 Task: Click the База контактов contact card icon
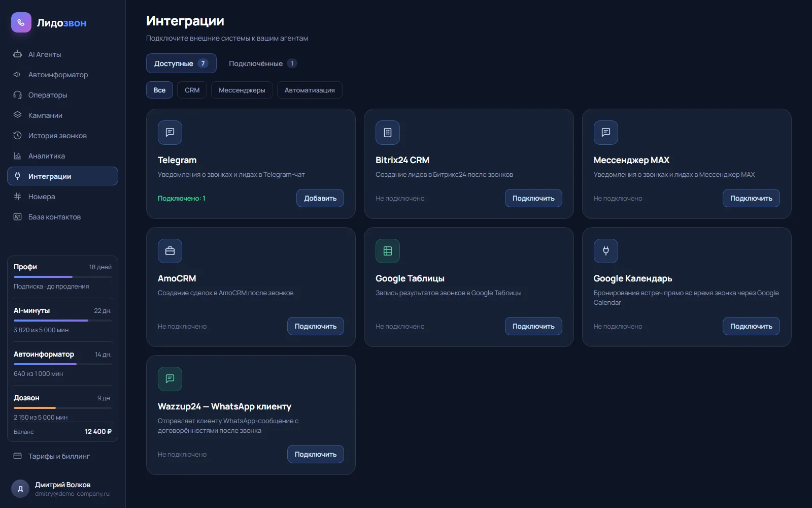[17, 216]
